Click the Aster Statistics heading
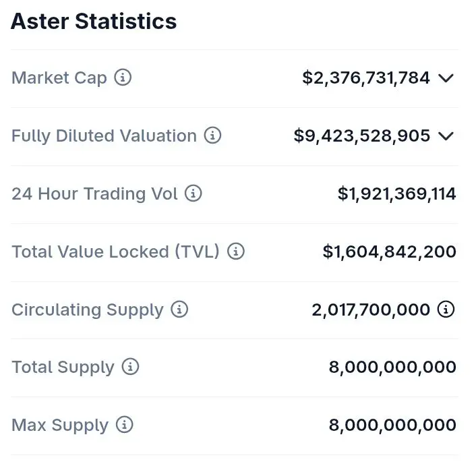The height and width of the screenshot is (468, 476). click(94, 21)
